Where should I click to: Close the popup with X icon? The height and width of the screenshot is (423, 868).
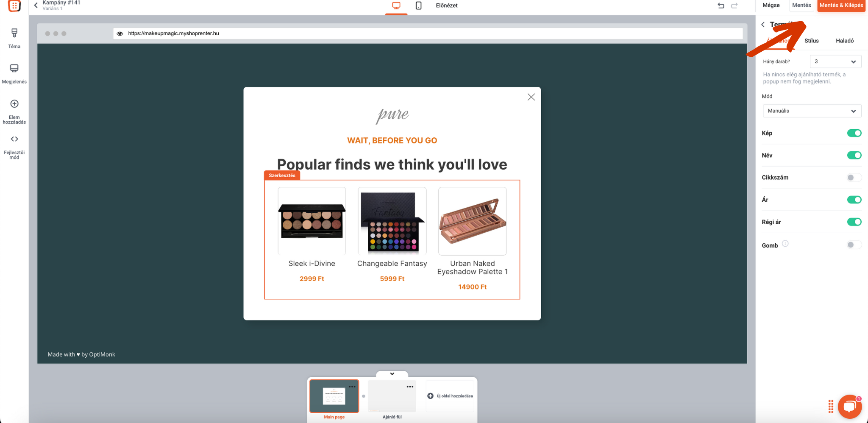531,97
